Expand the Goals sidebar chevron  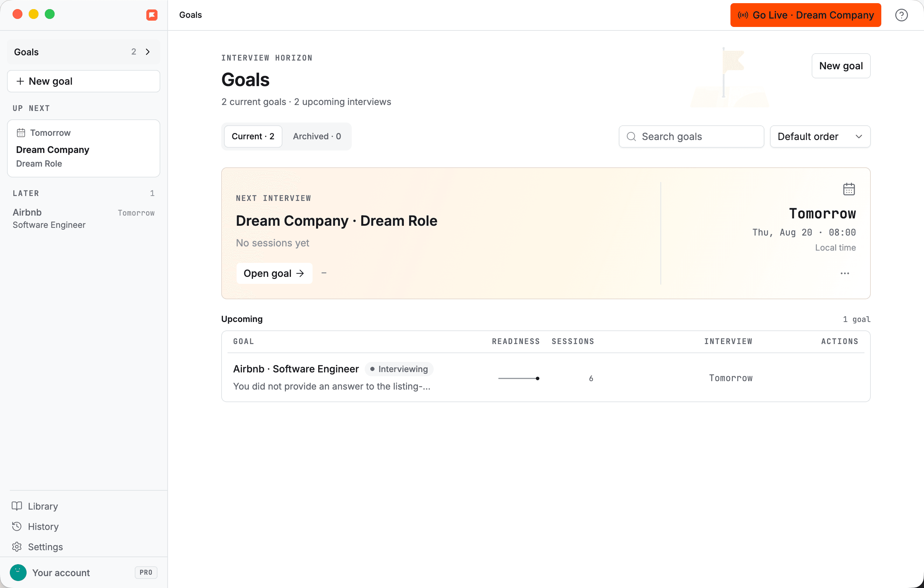point(148,52)
